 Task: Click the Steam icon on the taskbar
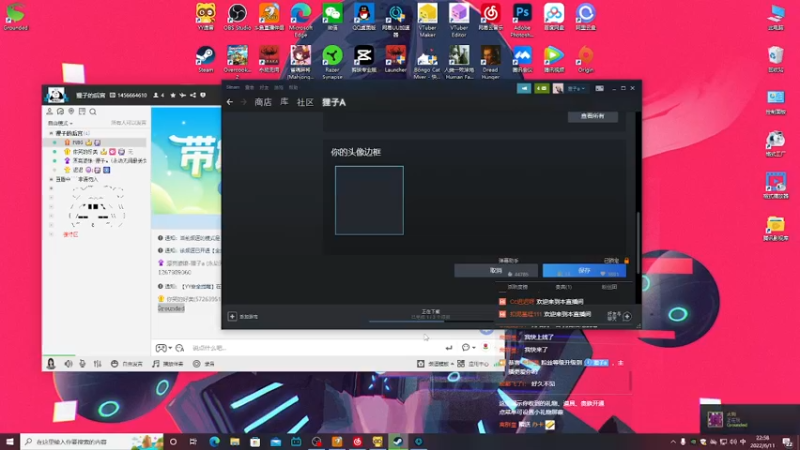click(397, 441)
